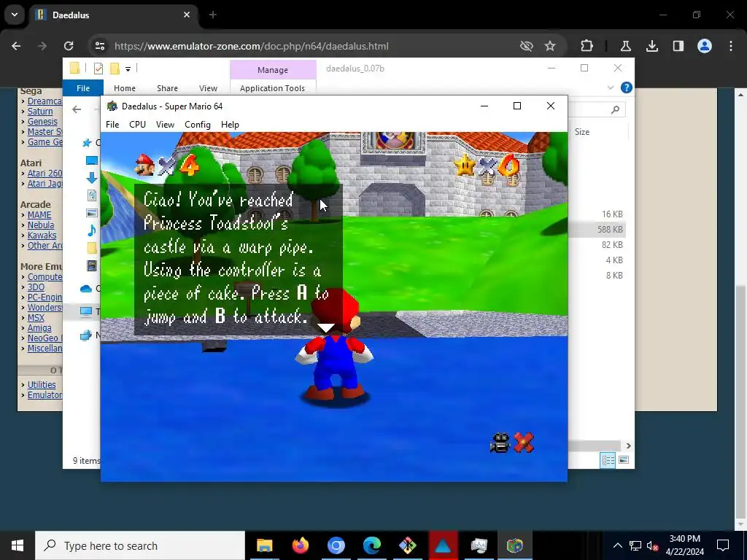Open the Utilities link on the webpage

coord(42,385)
